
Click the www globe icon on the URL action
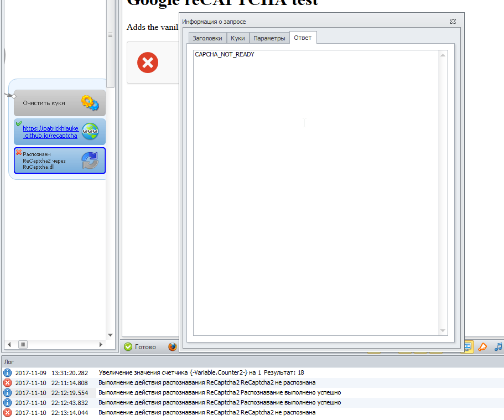90,131
